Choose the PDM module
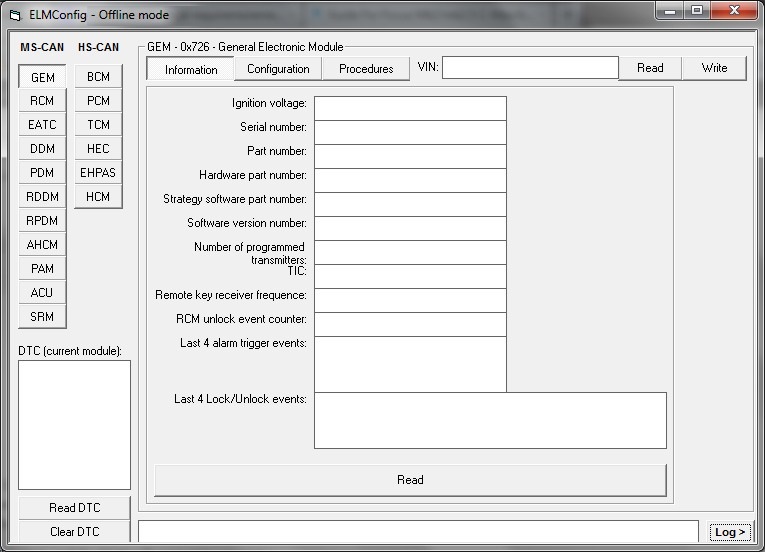Image resolution: width=765 pixels, height=552 pixels. (x=42, y=172)
